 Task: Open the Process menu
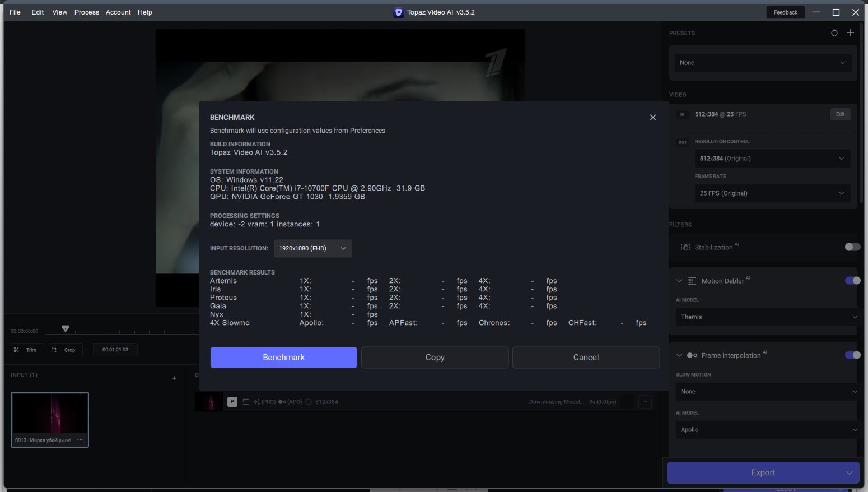[87, 12]
